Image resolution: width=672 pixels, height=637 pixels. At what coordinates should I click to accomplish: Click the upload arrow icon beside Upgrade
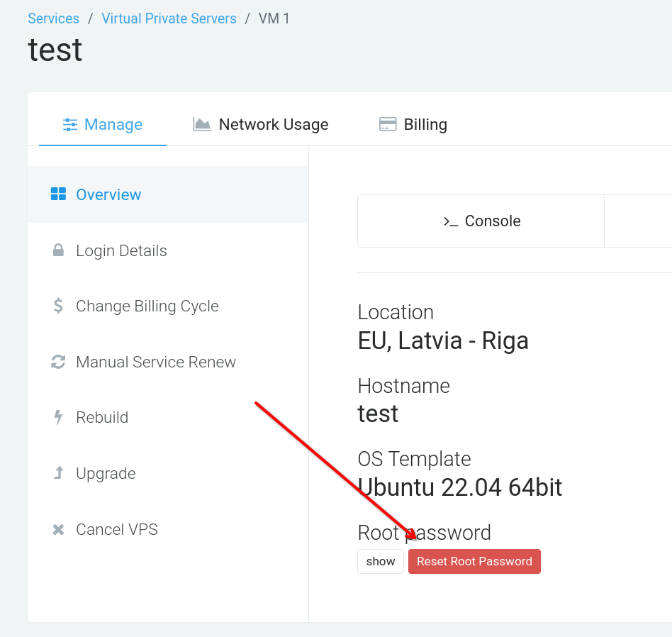point(58,473)
